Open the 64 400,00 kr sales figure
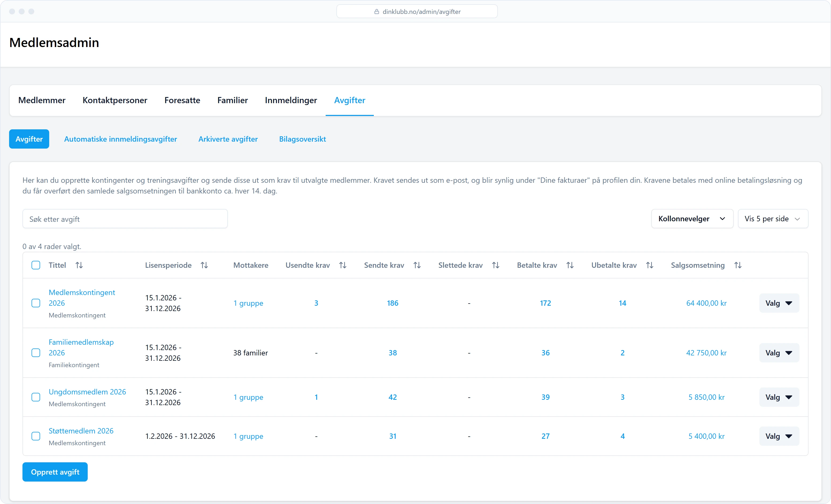831x504 pixels. click(x=707, y=303)
